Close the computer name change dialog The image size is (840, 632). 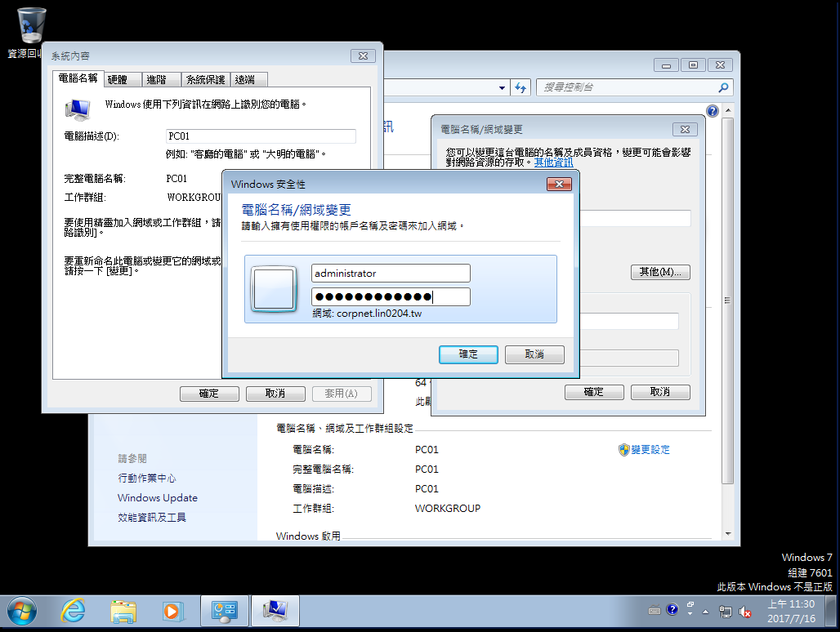pyautogui.click(x=686, y=130)
